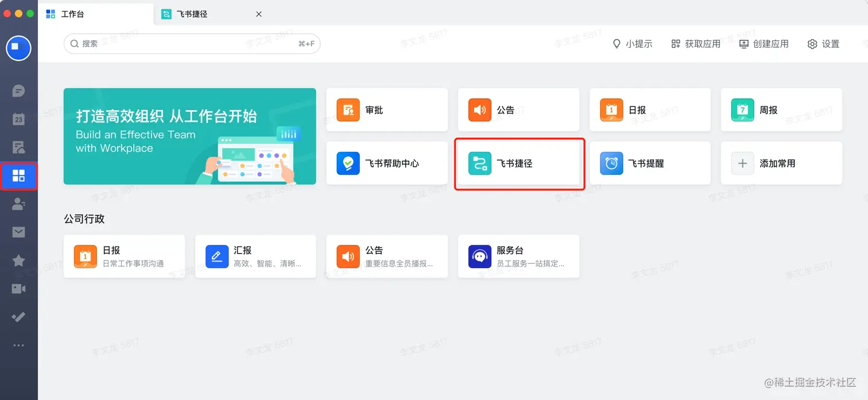Open 服务台 card under 公司行政
Screen dimensions: 868x400
point(518,256)
